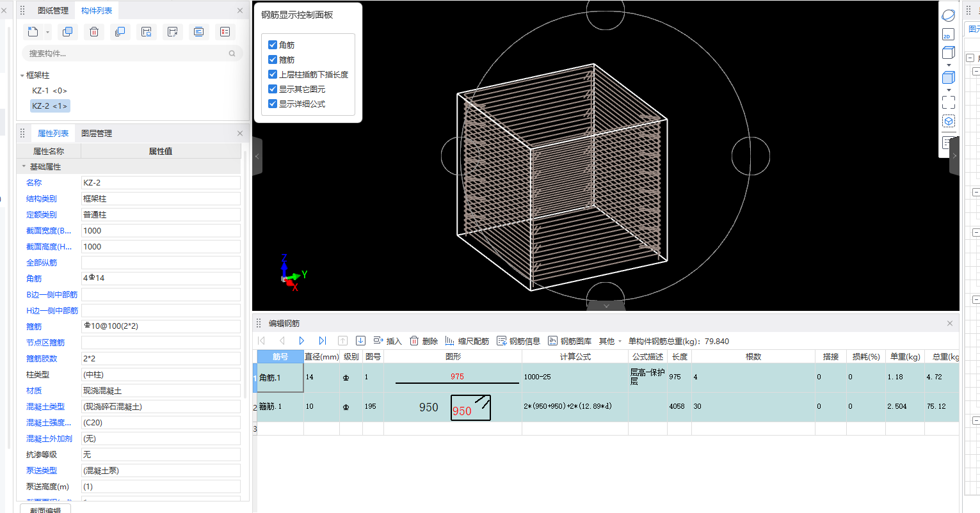Open the new component dropdown arrow
The width and height of the screenshot is (980, 513).
click(x=47, y=33)
